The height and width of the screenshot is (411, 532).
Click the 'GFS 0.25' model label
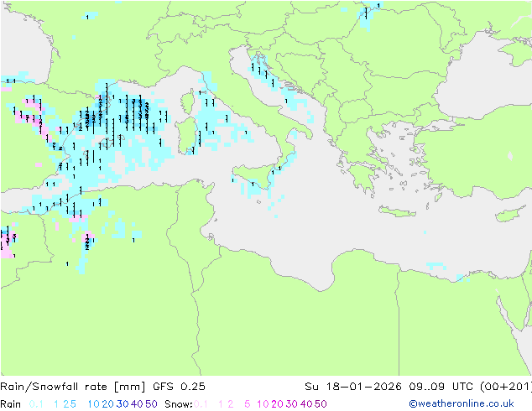point(179,387)
